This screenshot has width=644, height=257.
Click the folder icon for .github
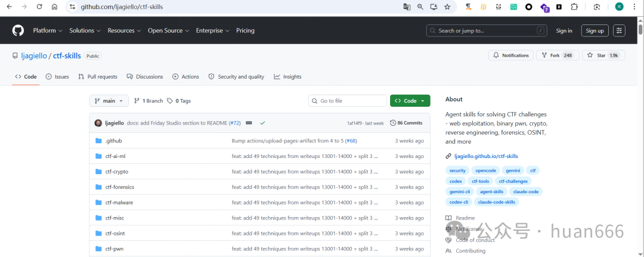[98, 141]
